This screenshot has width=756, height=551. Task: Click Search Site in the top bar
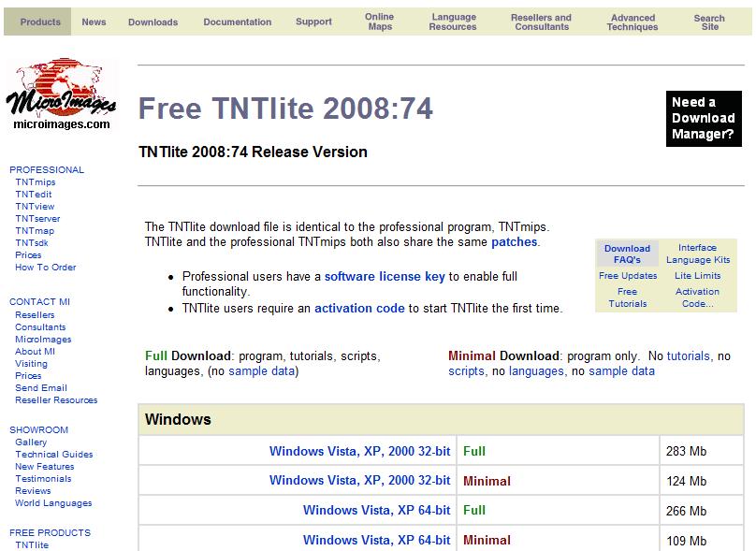pyautogui.click(x=709, y=22)
